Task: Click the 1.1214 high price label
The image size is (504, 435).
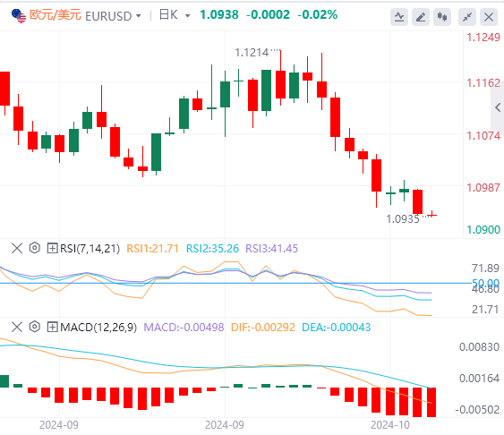Action: point(252,53)
